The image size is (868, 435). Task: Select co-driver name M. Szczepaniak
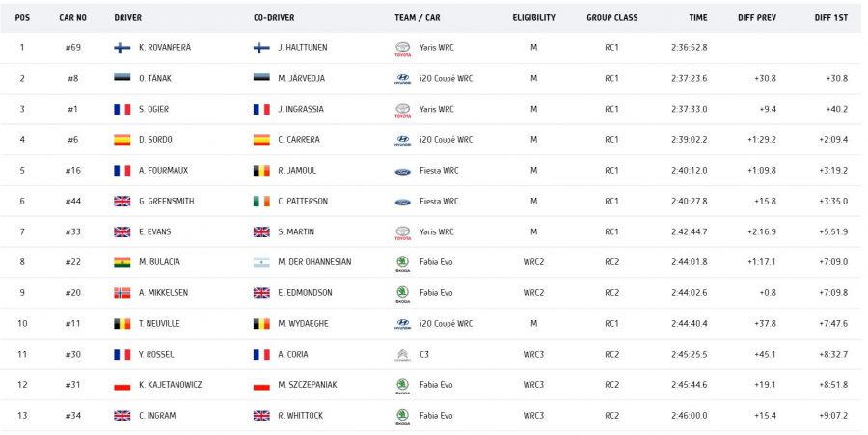[x=306, y=385]
